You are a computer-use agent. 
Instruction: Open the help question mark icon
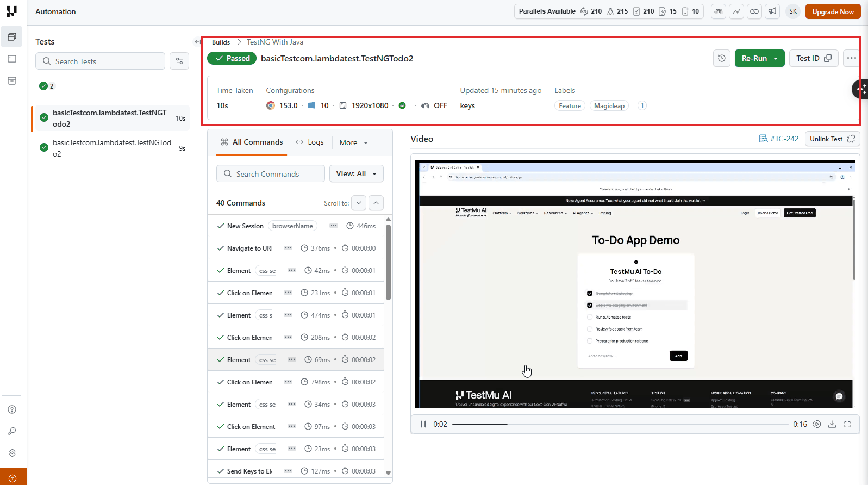12,409
